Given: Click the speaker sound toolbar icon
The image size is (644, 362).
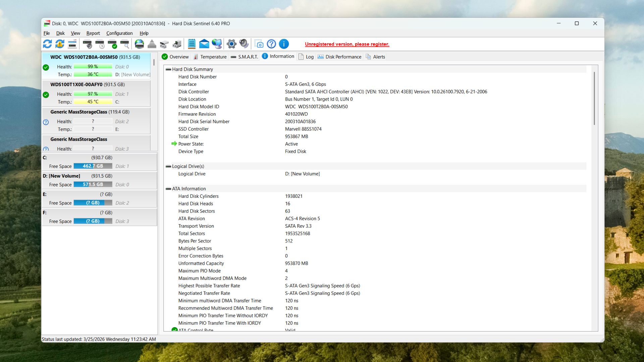Looking at the screenshot, I should pyautogui.click(x=244, y=44).
